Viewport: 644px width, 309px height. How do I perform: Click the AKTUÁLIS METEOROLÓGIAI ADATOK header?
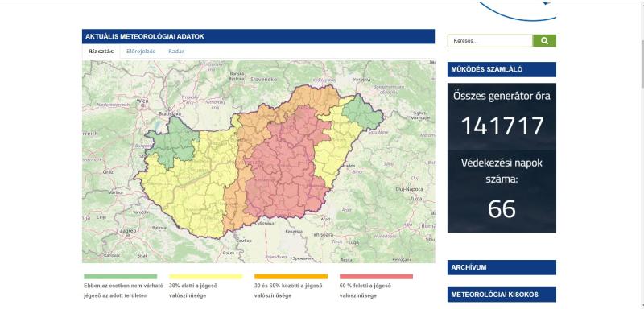tap(258, 36)
